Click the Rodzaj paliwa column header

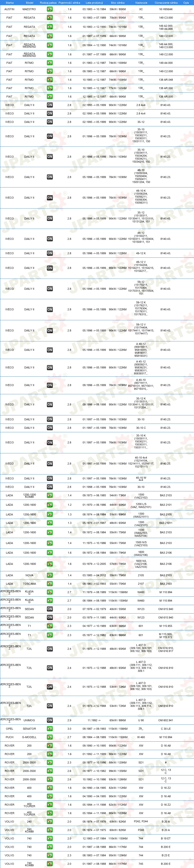[x=48, y=3]
